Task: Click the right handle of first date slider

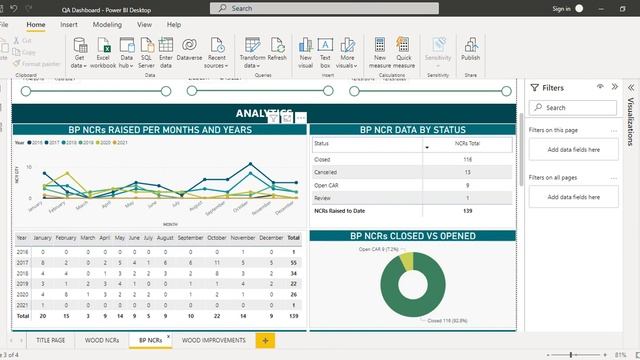Action: click(166, 91)
